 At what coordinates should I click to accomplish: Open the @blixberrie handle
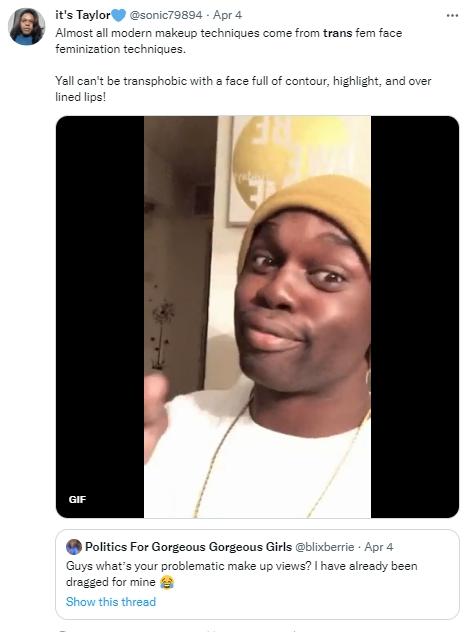(325, 547)
